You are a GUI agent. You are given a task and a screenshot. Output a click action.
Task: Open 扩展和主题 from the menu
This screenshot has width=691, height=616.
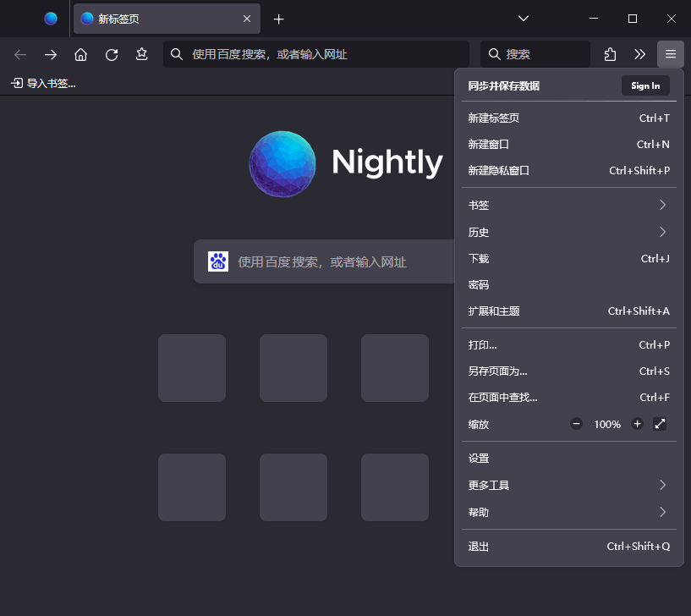[x=568, y=311]
